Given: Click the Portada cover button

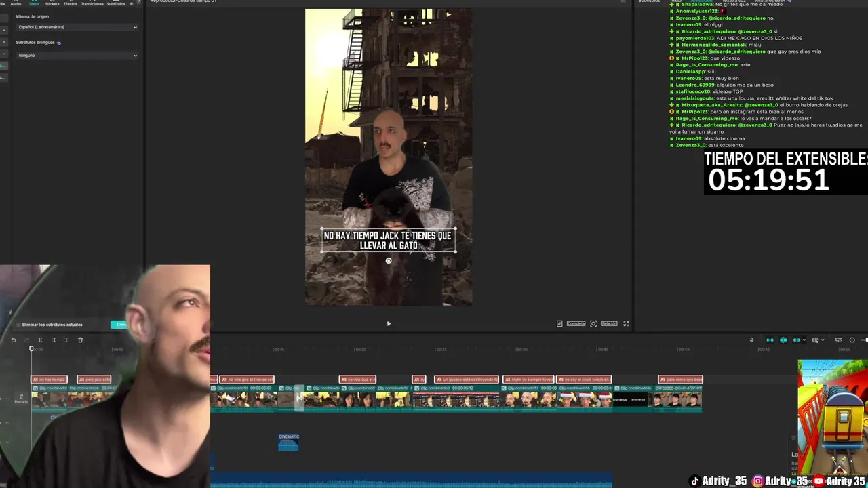Looking at the screenshot, I should [21, 399].
